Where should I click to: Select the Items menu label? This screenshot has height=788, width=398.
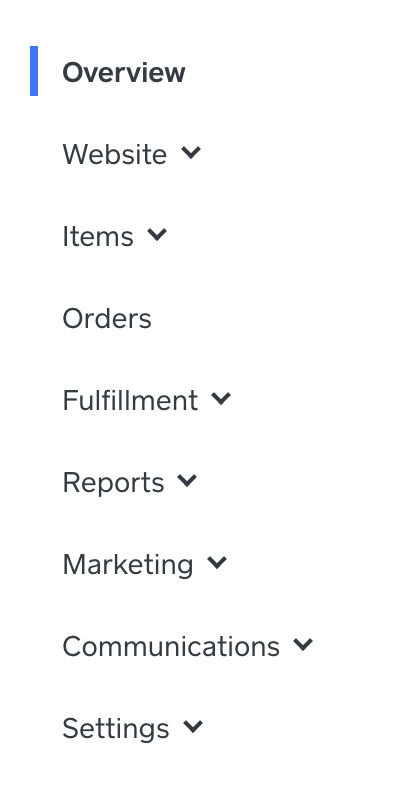97,236
